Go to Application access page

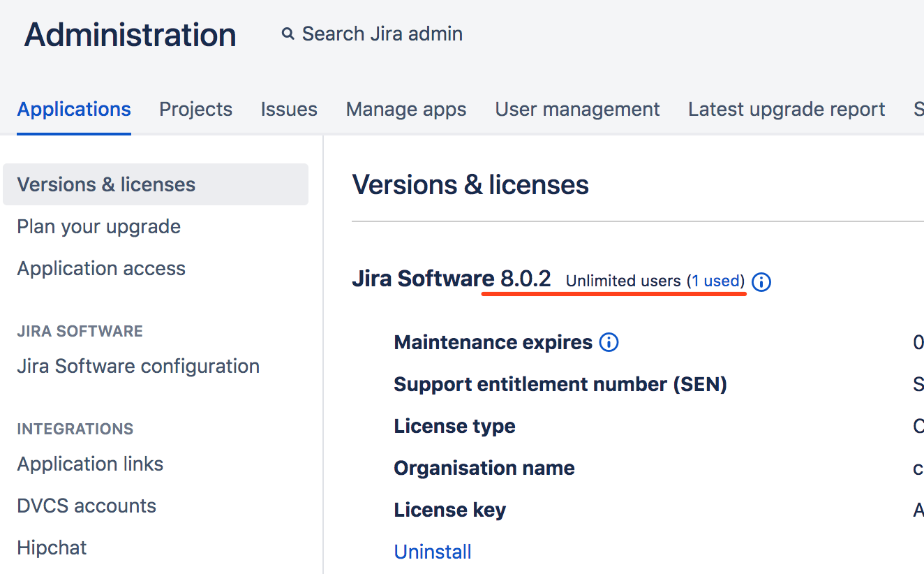point(101,269)
